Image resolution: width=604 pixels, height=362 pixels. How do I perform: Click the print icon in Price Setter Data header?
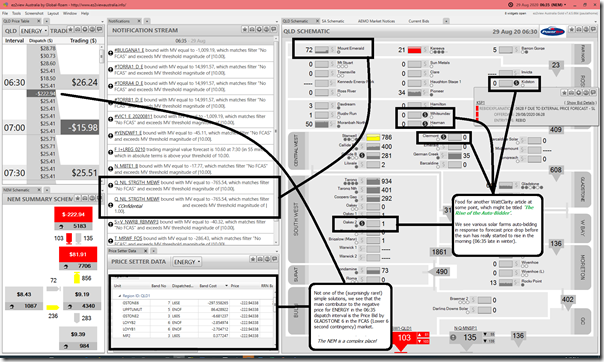(260, 259)
